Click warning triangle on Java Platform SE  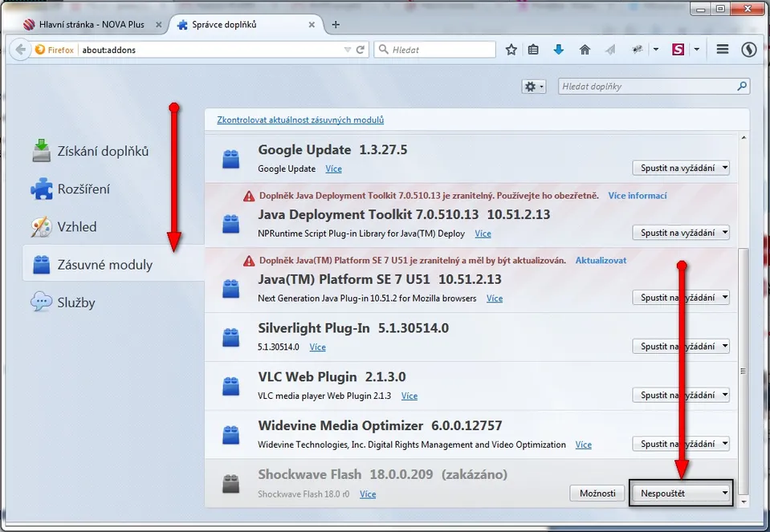click(x=249, y=261)
